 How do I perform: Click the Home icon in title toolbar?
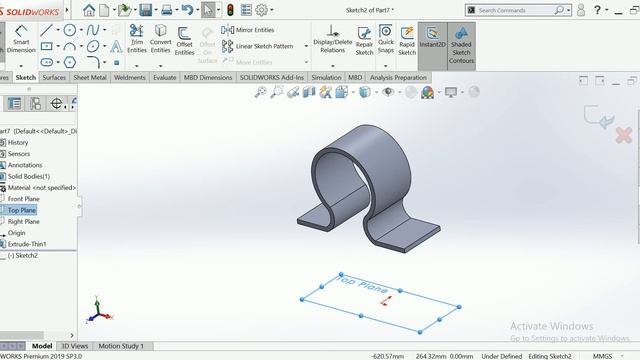click(x=89, y=10)
